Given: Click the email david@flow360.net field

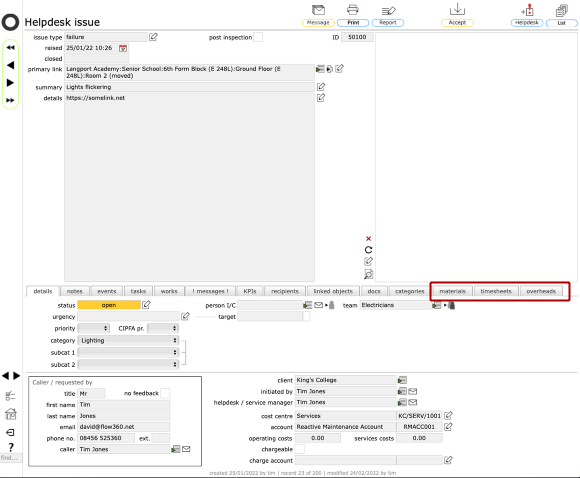Looking at the screenshot, I should tap(124, 427).
